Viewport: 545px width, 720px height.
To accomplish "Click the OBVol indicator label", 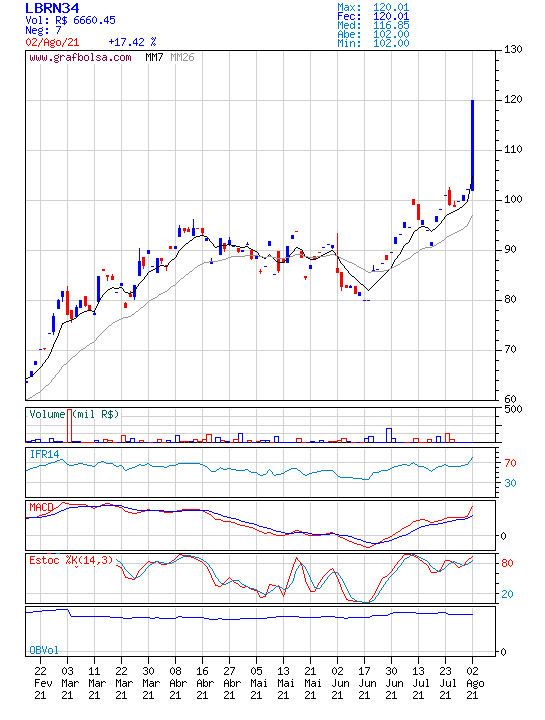I will click(x=44, y=650).
